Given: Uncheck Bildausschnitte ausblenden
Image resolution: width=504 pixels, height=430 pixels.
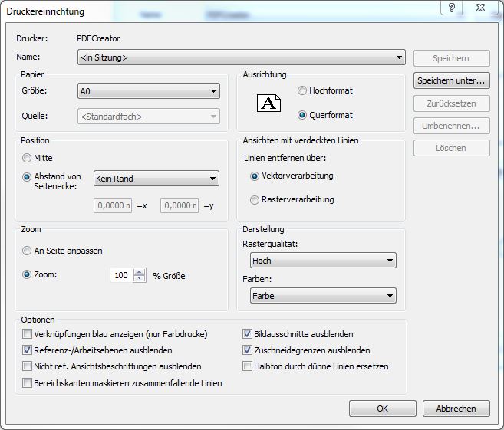Looking at the screenshot, I should pos(248,334).
